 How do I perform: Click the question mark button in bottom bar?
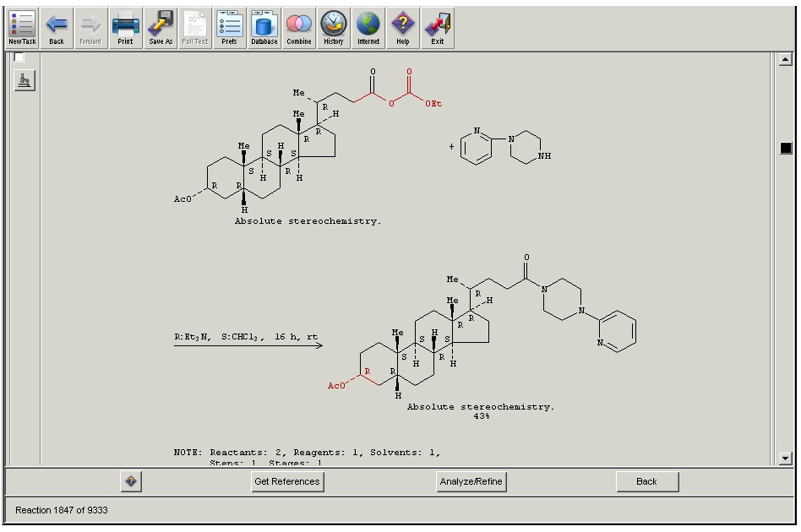point(131,481)
